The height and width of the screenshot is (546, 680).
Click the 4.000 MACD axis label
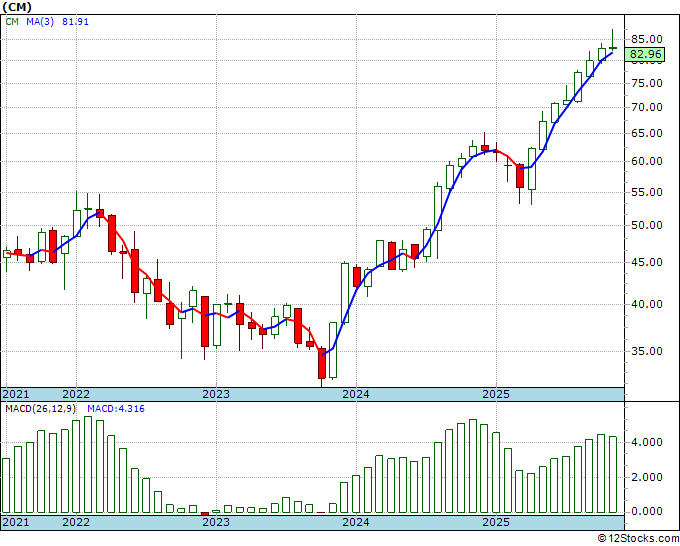(647, 442)
